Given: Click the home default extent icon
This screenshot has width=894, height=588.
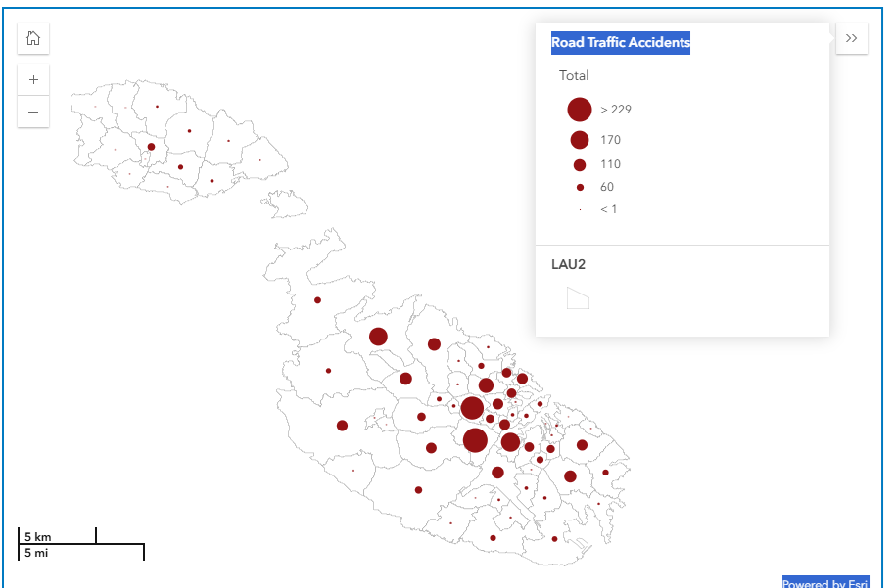Looking at the screenshot, I should [33, 38].
